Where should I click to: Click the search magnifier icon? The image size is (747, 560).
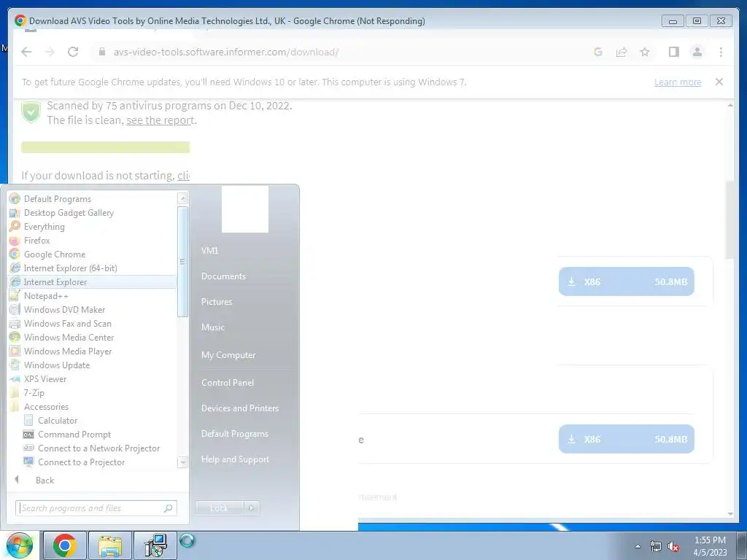(x=168, y=508)
